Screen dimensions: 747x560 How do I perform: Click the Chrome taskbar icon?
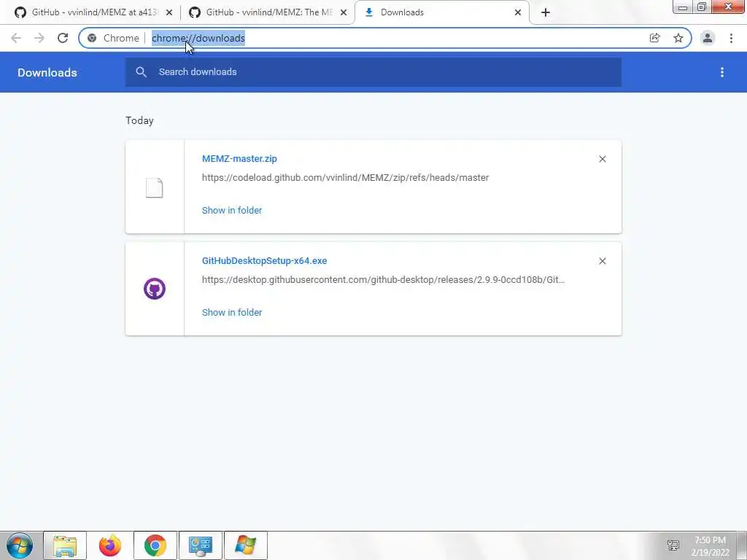pos(155,545)
